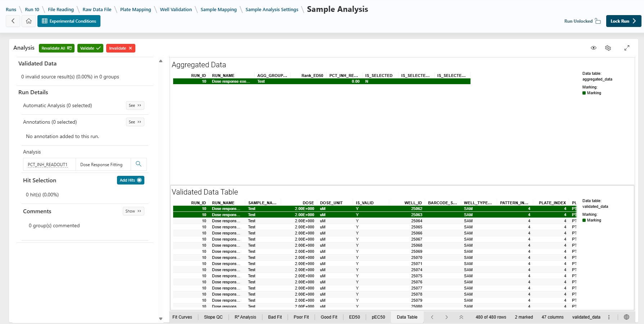Viewport: 644px width, 324px height.
Task: Move the left panel down with the bottom arrow
Action: pyautogui.click(x=161, y=319)
